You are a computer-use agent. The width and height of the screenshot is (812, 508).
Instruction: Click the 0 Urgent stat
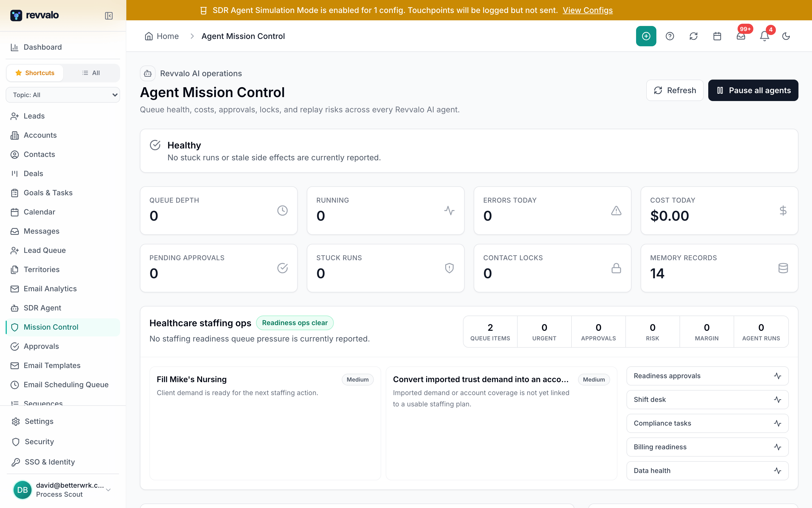click(x=544, y=332)
